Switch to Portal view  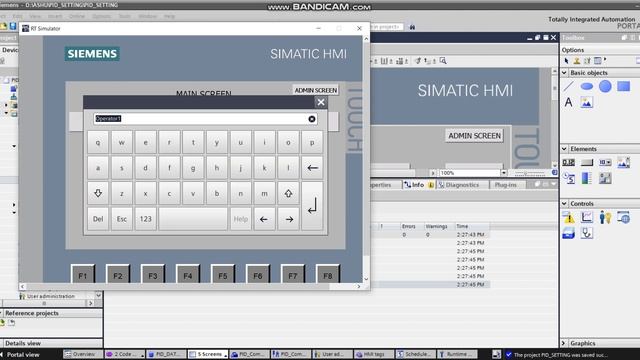(22, 355)
